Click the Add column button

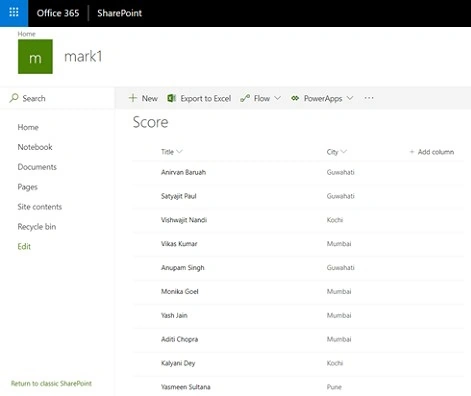click(x=432, y=152)
